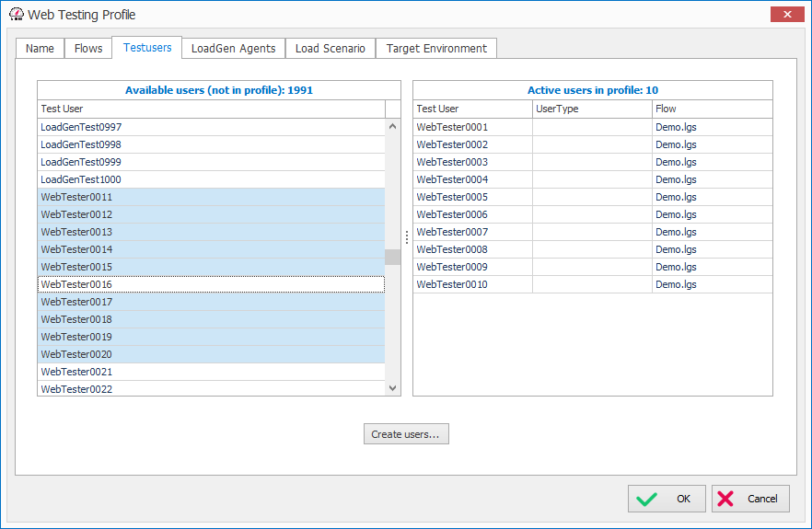Select WebTester0011 row
This screenshot has width=812, height=529.
coord(212,197)
